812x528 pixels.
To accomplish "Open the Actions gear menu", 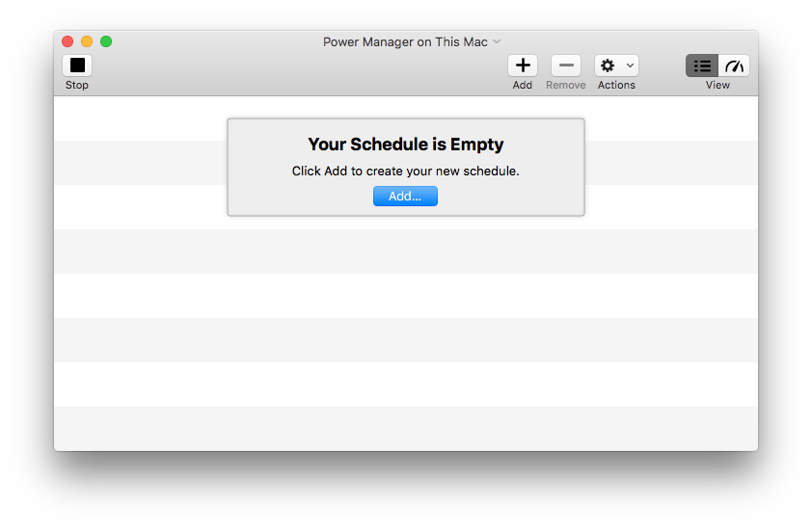I will pos(616,66).
